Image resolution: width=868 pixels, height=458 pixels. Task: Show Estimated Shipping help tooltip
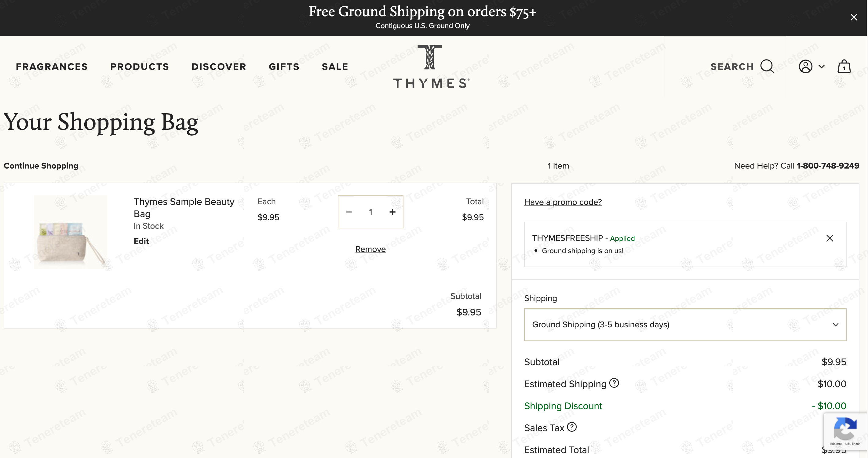pyautogui.click(x=614, y=383)
